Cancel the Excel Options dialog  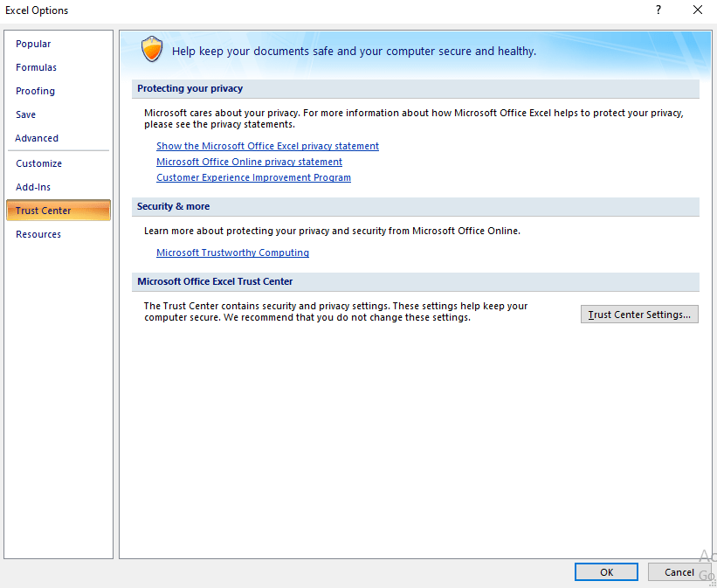[679, 572]
